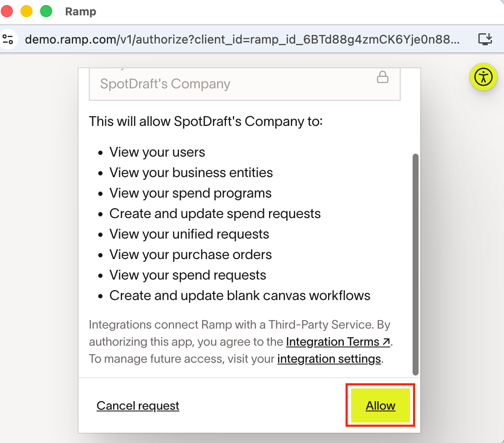Click "Create and update blank canvas workflows" item
This screenshot has height=443, width=504.
tap(240, 296)
